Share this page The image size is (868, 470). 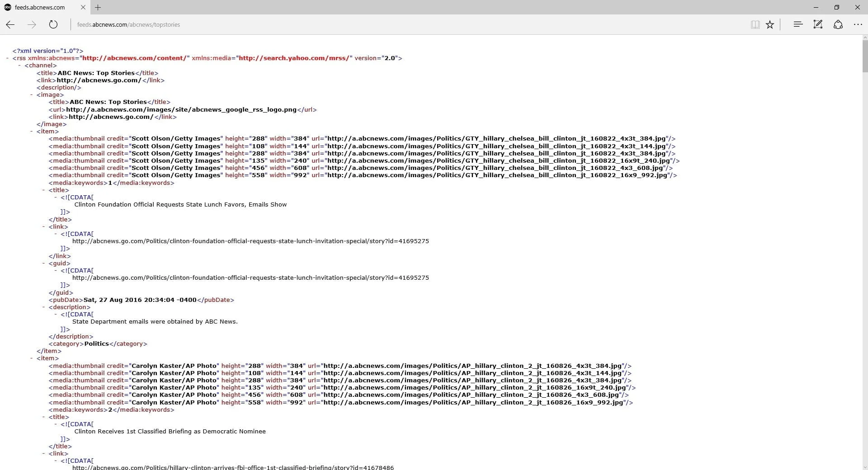click(x=838, y=24)
